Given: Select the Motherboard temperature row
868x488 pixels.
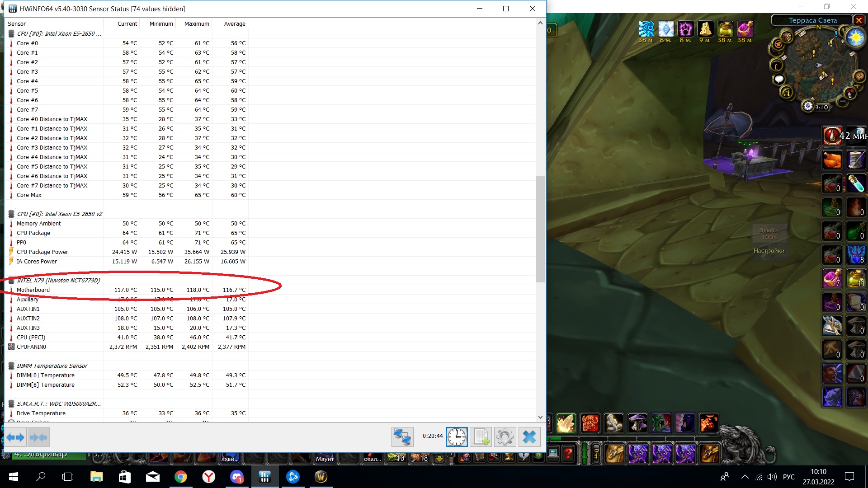Looking at the screenshot, I should [33, 290].
